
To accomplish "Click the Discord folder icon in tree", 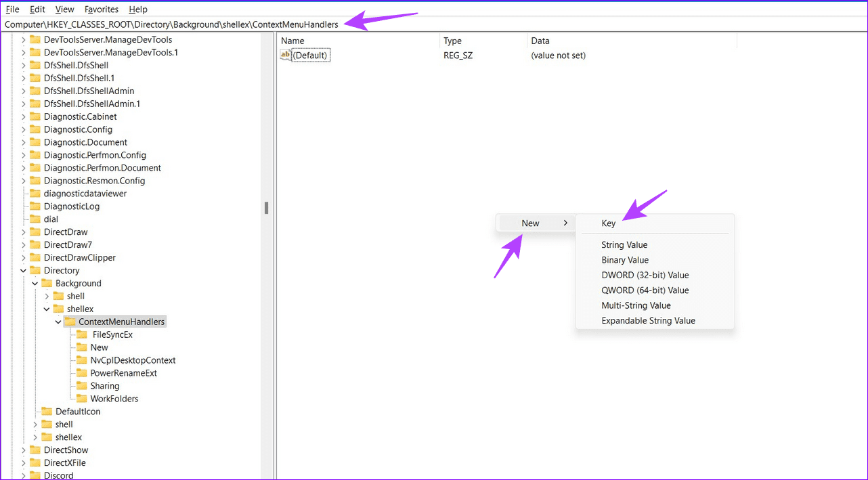I will coord(35,475).
